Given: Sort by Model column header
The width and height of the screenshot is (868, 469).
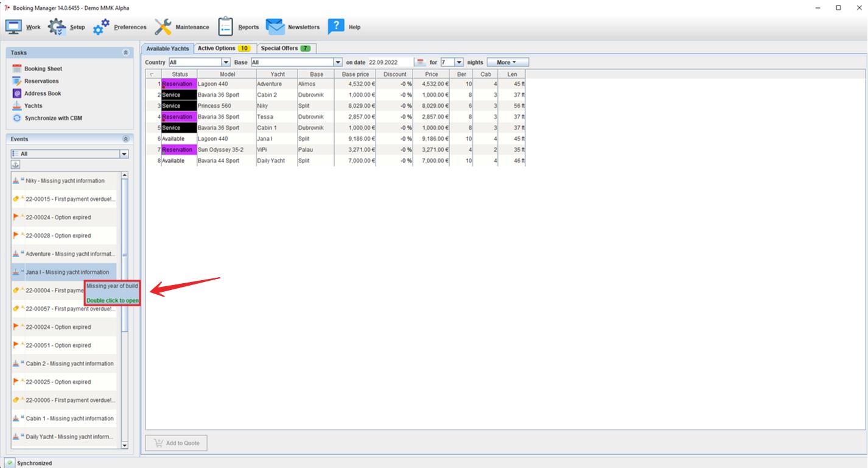Looking at the screenshot, I should point(226,74).
